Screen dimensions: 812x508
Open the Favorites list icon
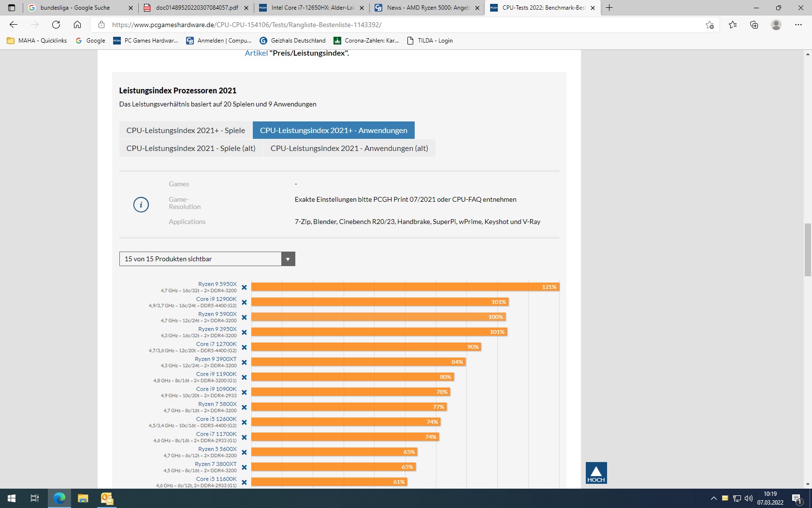point(733,25)
